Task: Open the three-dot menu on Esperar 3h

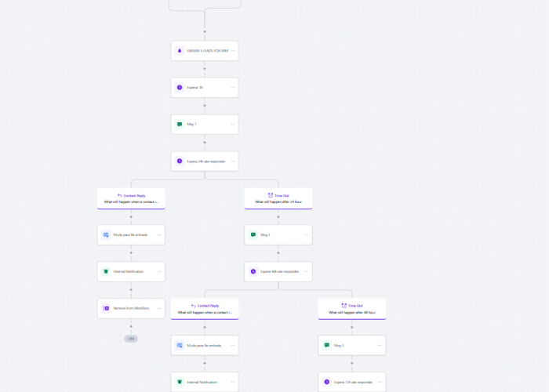Action: tap(233, 87)
